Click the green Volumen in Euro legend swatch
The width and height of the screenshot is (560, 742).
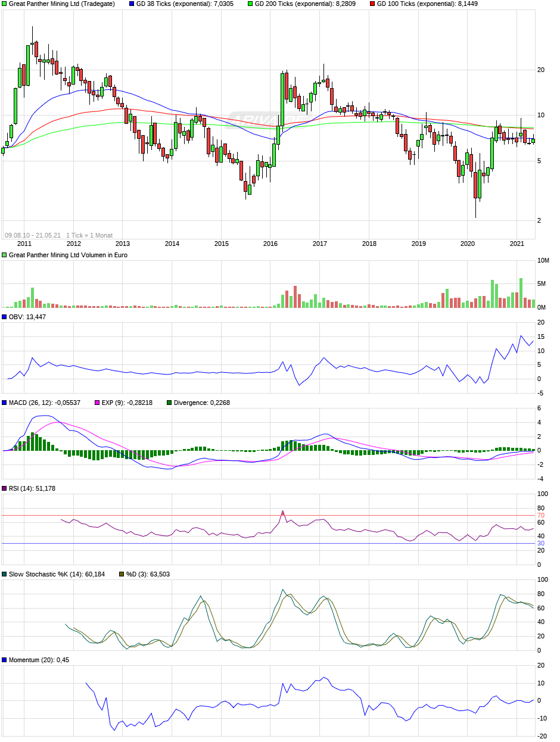pos(5,255)
